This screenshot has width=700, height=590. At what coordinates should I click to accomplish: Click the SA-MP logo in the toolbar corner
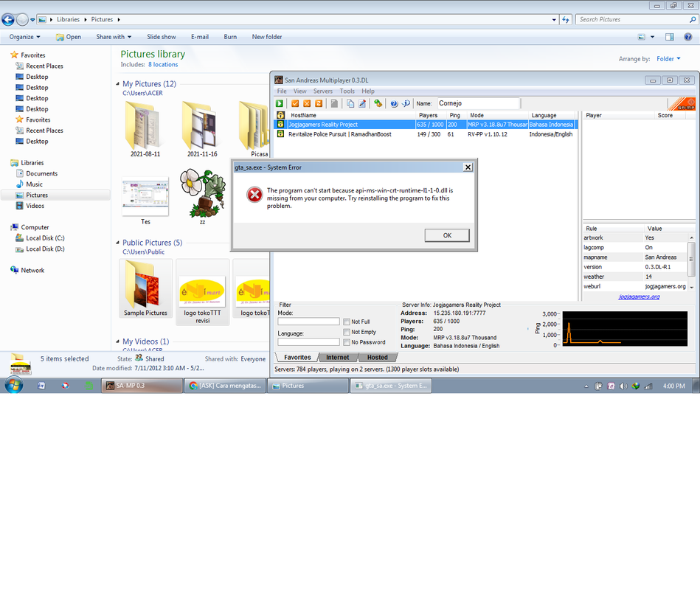pos(682,104)
